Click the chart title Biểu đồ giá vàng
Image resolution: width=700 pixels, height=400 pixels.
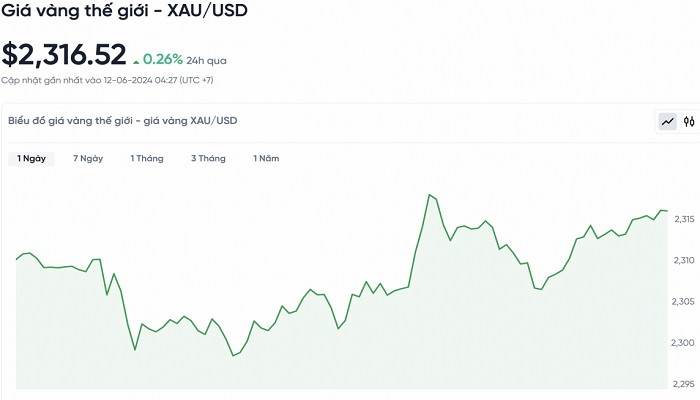tap(123, 121)
